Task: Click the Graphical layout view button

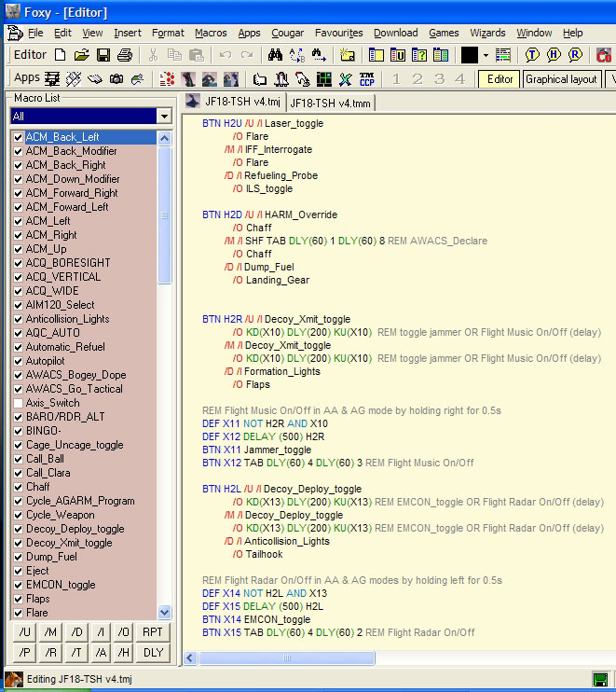Action: [561, 79]
